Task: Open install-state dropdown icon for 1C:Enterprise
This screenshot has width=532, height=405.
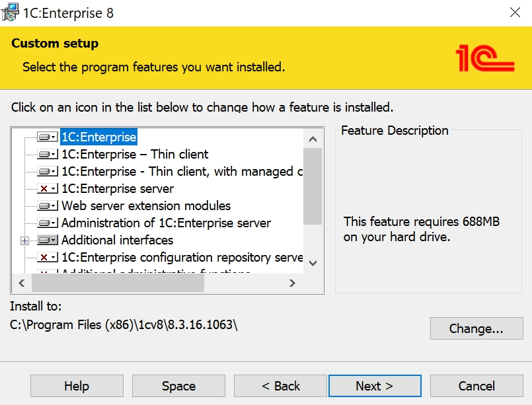Action: tap(48, 137)
